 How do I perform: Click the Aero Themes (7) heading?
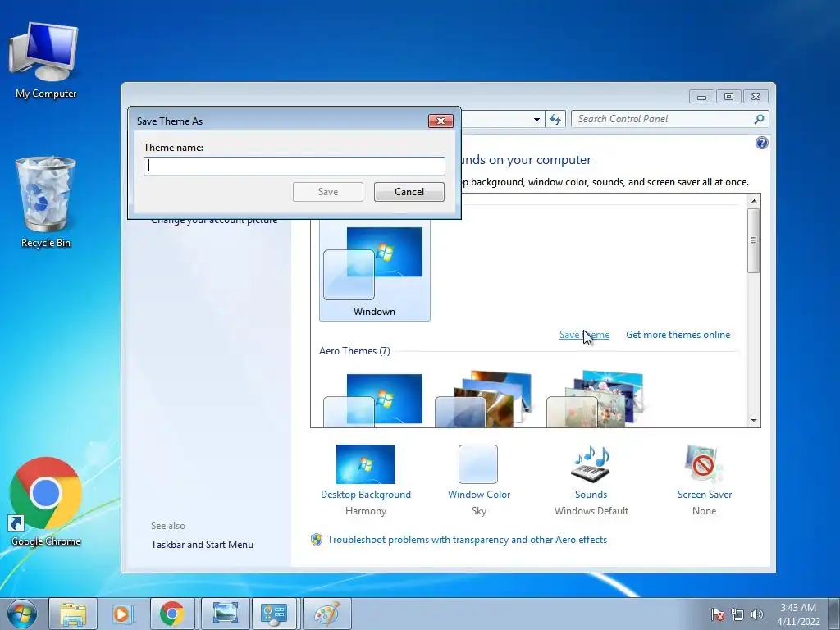point(354,351)
